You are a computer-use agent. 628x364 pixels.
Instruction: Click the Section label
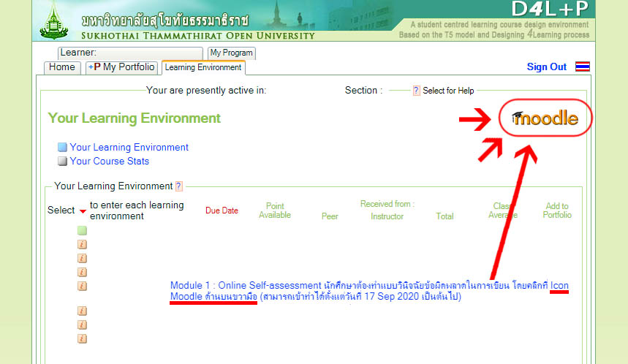pos(363,91)
